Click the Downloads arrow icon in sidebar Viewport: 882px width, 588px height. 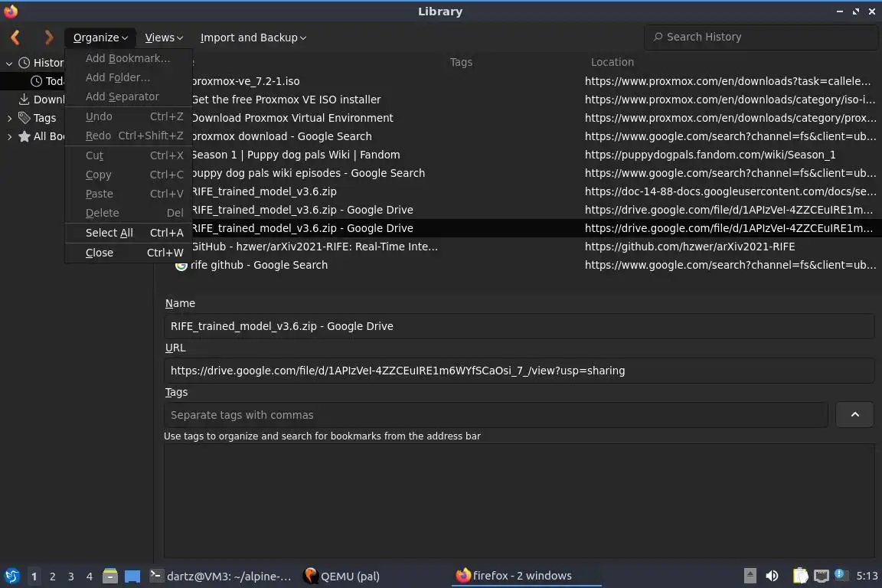24,100
